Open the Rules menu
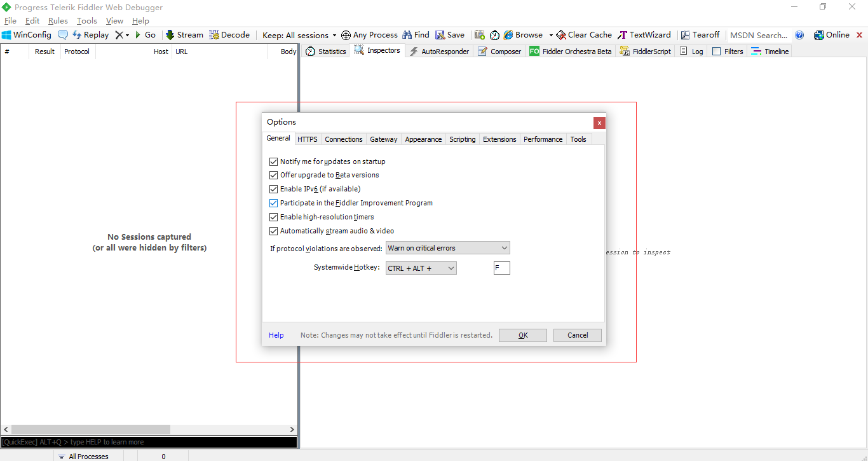 (58, 21)
